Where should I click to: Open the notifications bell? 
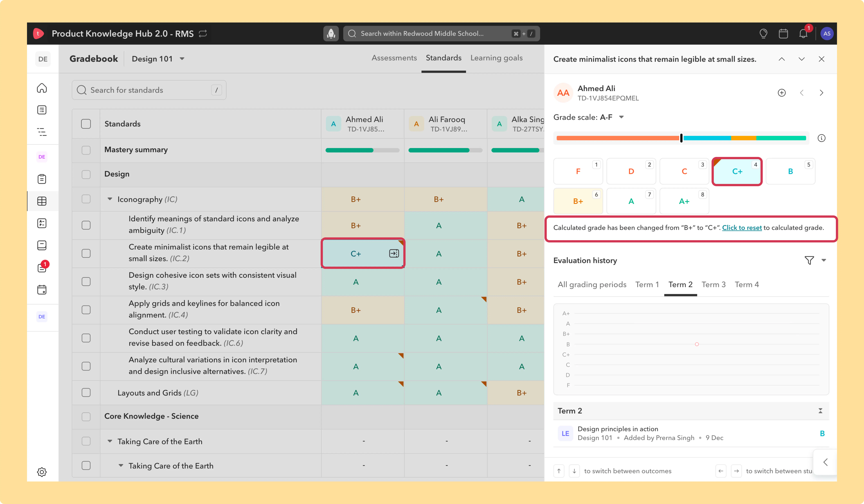803,34
